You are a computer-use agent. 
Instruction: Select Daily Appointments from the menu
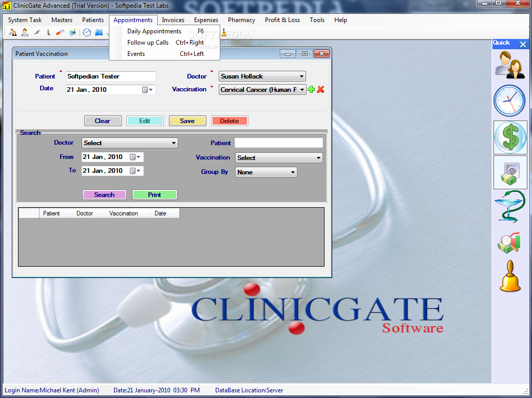point(165,31)
